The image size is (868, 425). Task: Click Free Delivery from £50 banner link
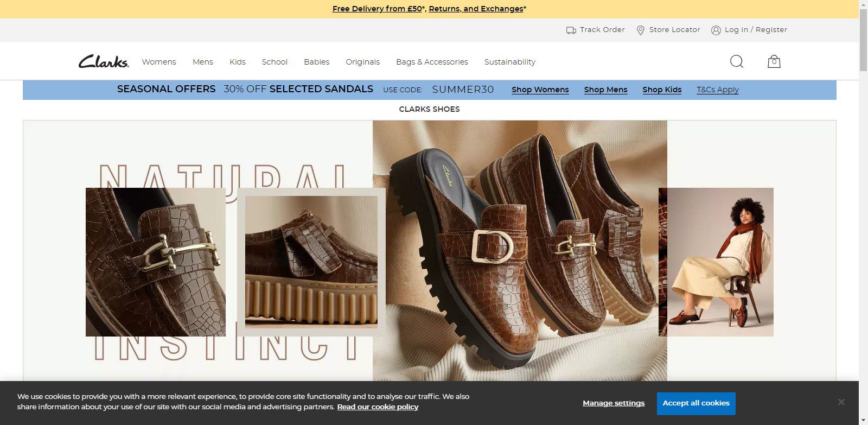tap(377, 9)
